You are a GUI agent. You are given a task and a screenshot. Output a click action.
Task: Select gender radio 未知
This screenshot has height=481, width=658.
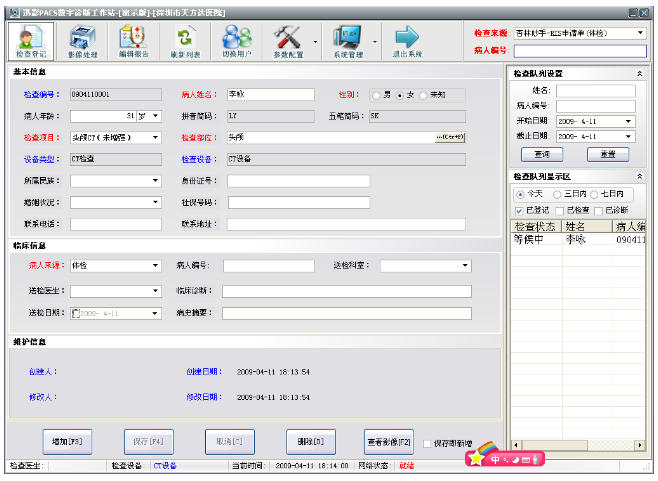(423, 95)
